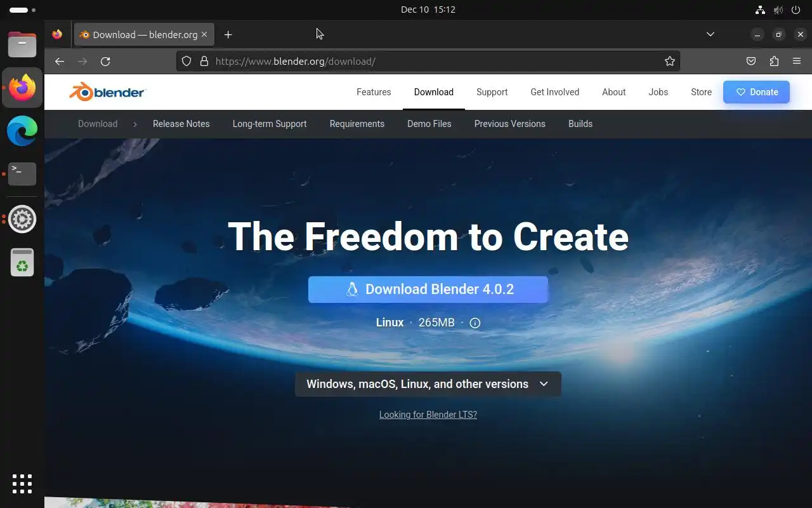Click the URL address bar field
The height and width of the screenshot is (508, 812).
pyautogui.click(x=428, y=61)
